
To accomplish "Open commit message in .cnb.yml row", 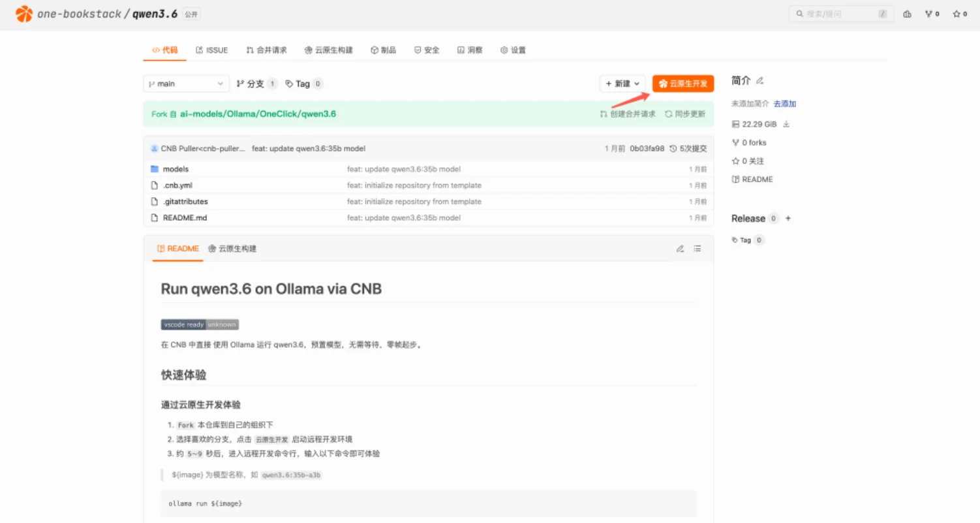I will (414, 185).
